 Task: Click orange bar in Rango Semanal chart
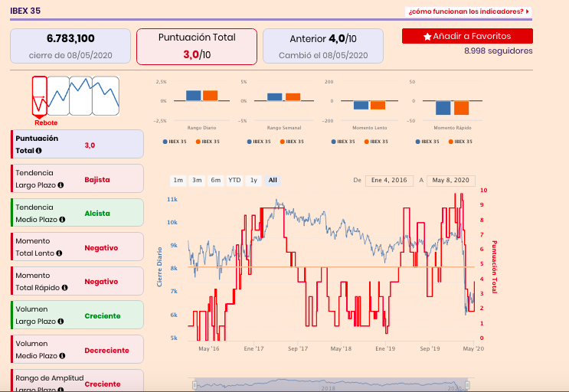click(293, 97)
